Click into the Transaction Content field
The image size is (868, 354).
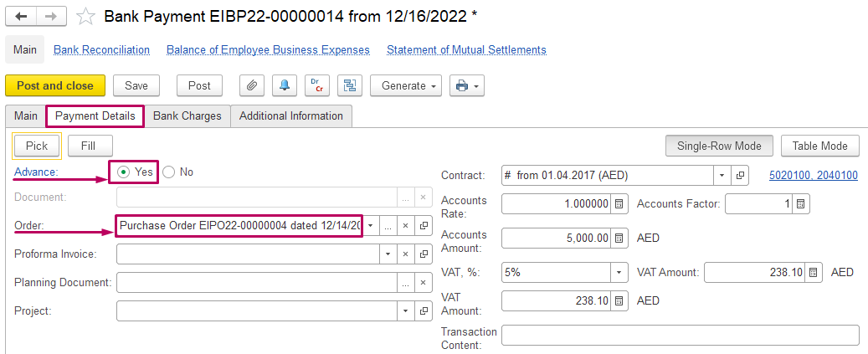[680, 336]
